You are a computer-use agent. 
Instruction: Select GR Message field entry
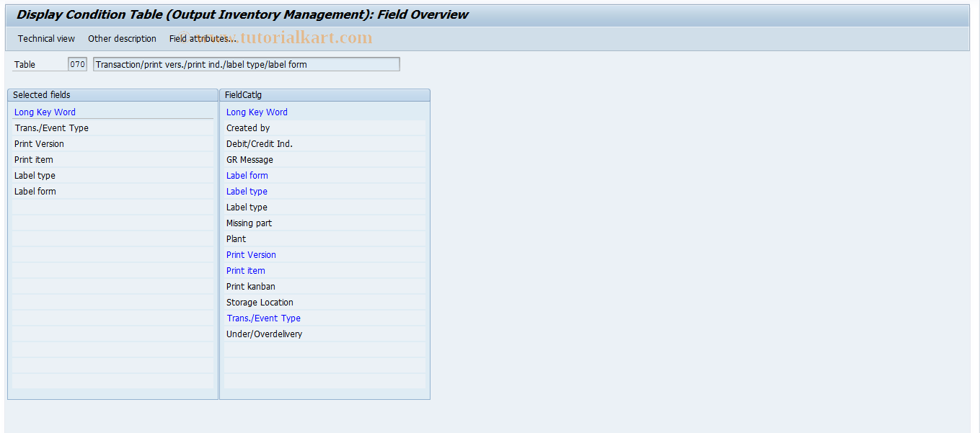coord(249,159)
